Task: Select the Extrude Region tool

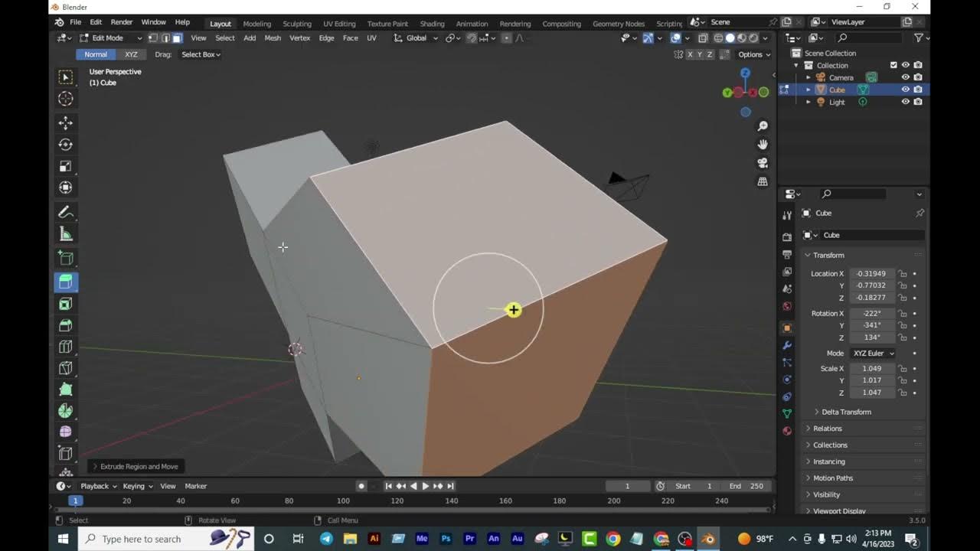Action: (x=66, y=282)
